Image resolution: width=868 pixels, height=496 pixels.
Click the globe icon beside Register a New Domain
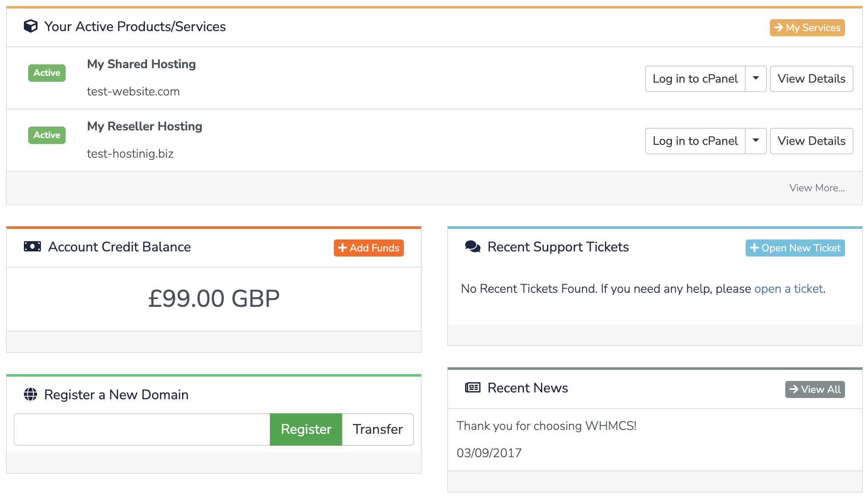(30, 394)
